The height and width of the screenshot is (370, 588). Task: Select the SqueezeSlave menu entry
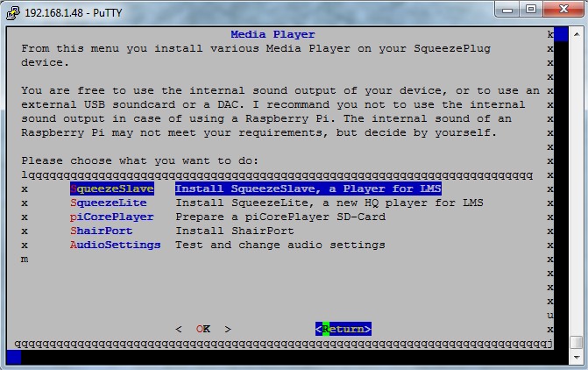click(112, 189)
